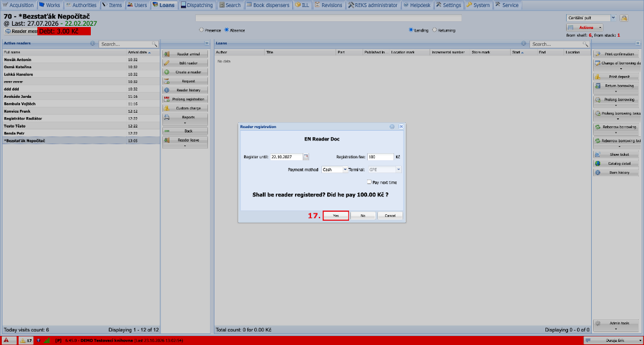
Task: Open info icon in Active readers header
Action: [92, 43]
